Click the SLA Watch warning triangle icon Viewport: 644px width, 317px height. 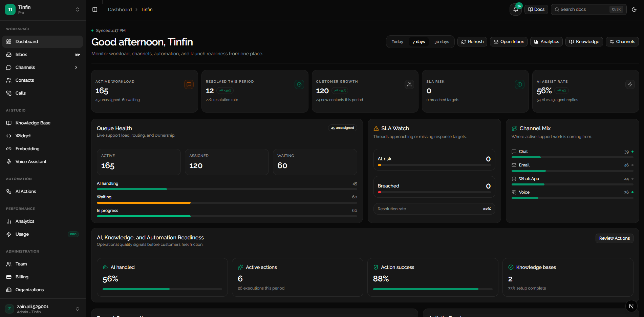pos(376,128)
